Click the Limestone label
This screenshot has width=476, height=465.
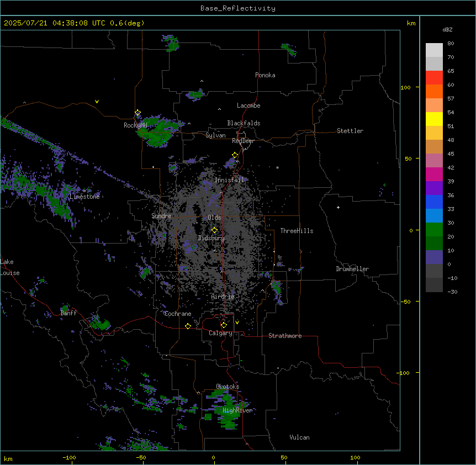point(84,197)
